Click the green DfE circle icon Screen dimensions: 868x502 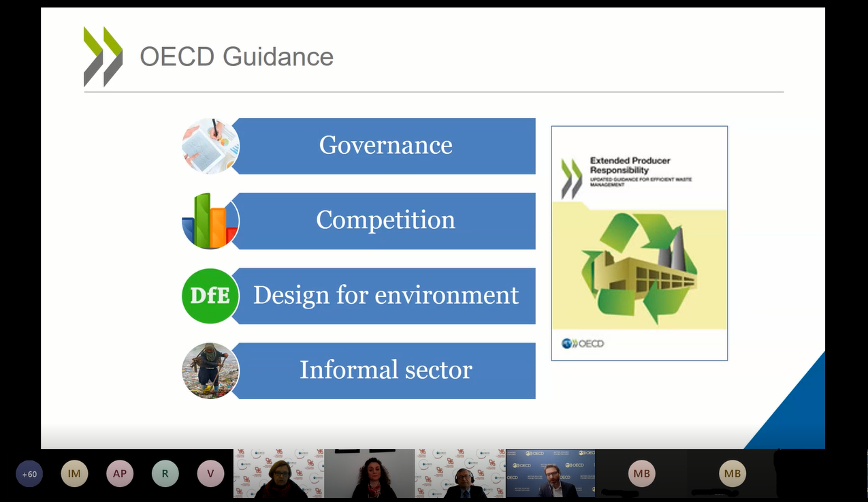coord(210,296)
